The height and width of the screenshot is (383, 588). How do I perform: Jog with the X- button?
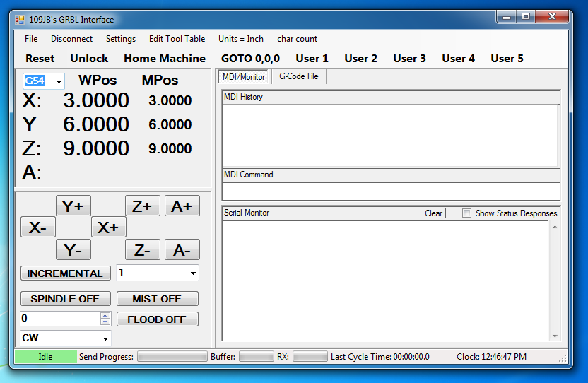(38, 228)
